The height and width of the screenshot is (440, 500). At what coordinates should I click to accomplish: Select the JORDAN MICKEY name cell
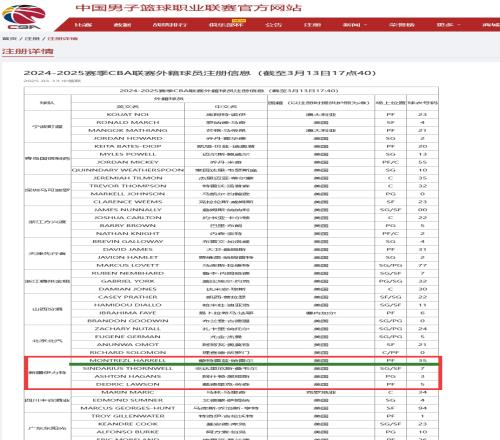128,162
